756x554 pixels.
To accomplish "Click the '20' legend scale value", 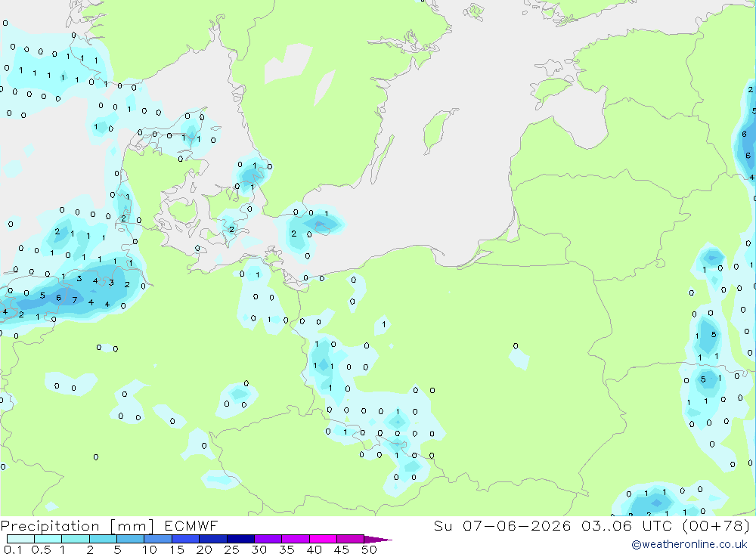I will (x=204, y=549).
